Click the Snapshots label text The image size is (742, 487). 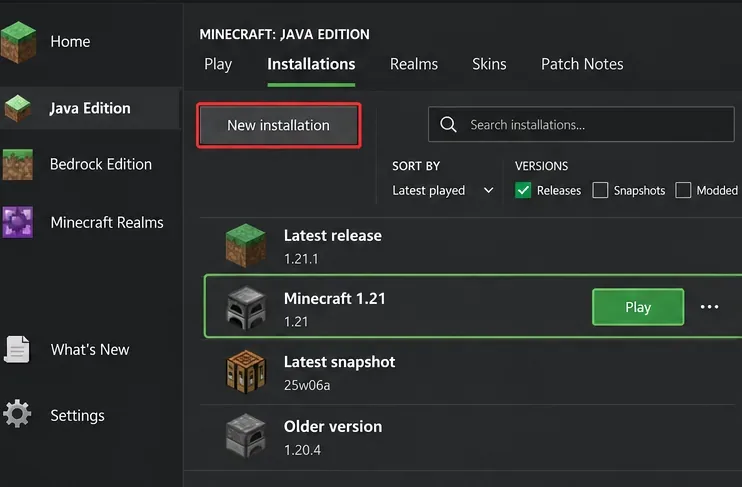[639, 190]
